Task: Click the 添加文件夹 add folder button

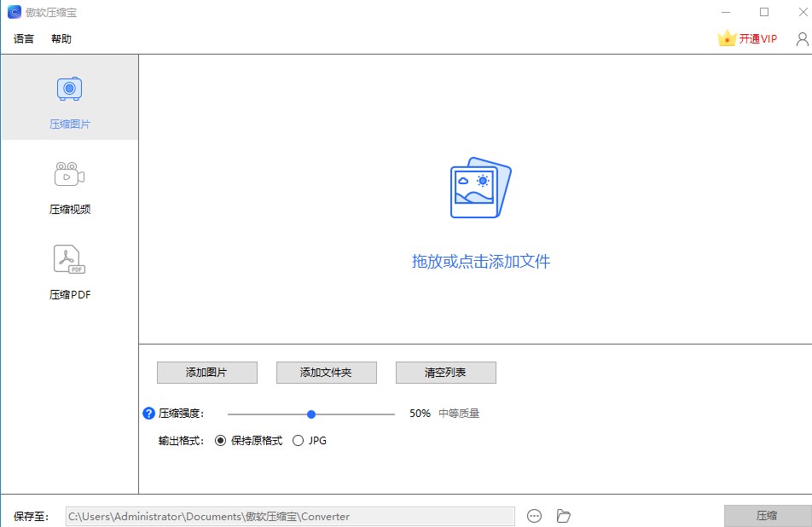Action: [x=326, y=373]
